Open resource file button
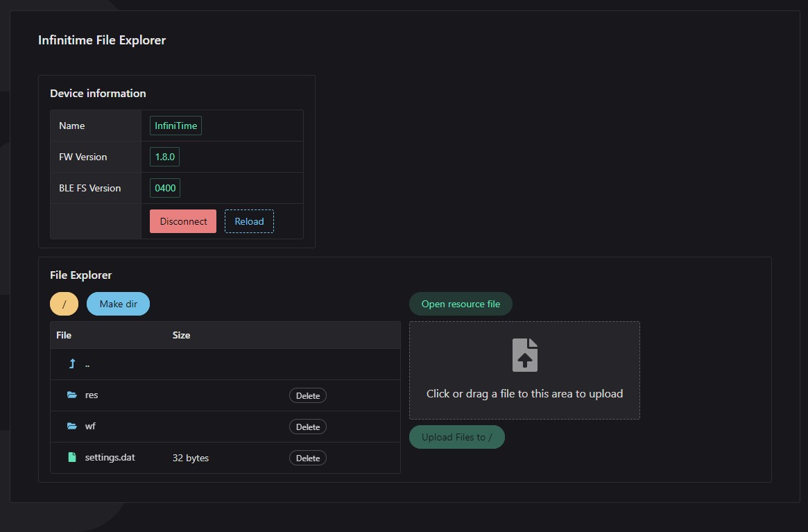This screenshot has width=808, height=532. [461, 304]
